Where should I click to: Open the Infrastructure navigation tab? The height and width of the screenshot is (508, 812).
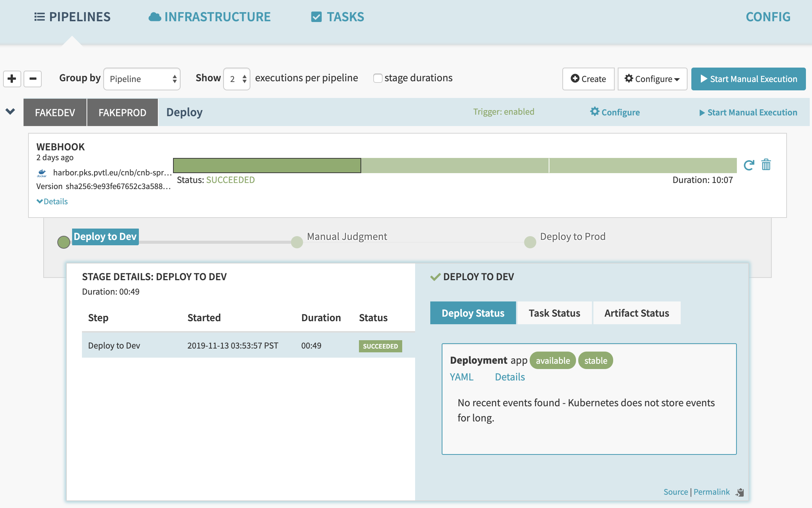[209, 17]
